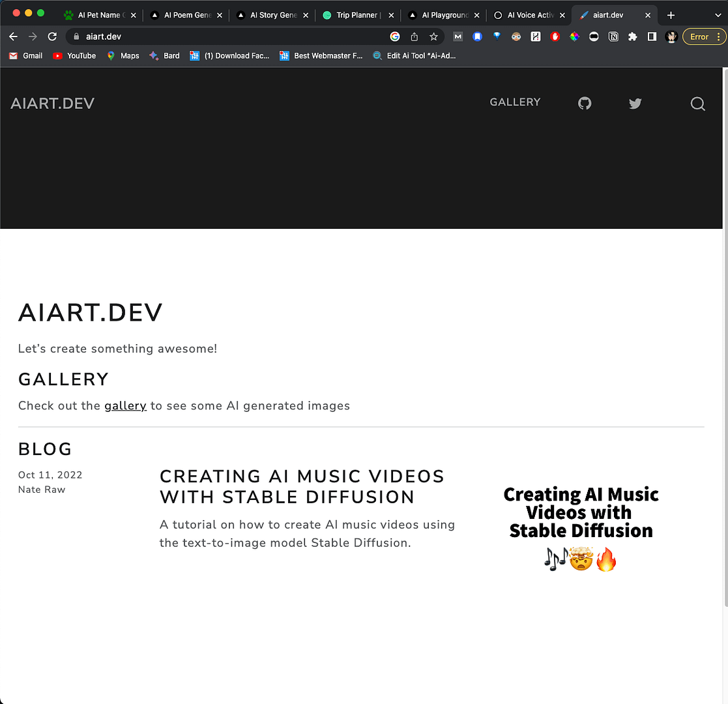Open the GitHub icon in the site header
Image resolution: width=728 pixels, height=704 pixels.
[584, 103]
